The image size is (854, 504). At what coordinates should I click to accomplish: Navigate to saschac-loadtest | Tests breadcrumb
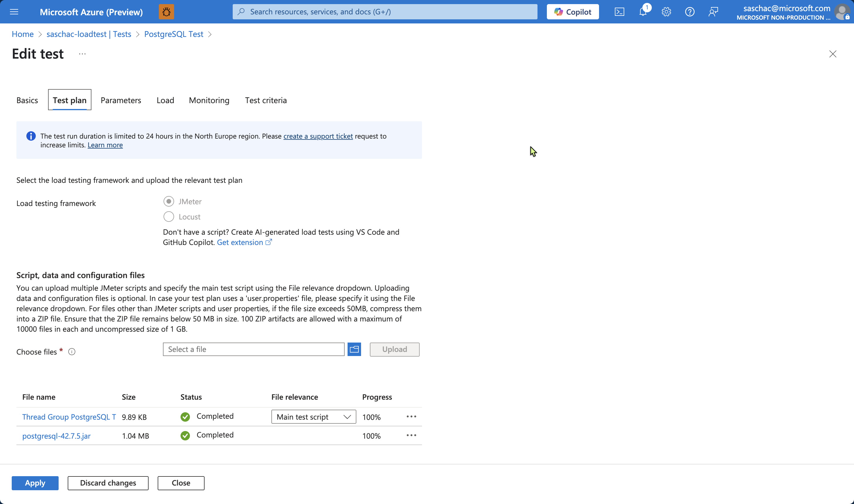89,34
